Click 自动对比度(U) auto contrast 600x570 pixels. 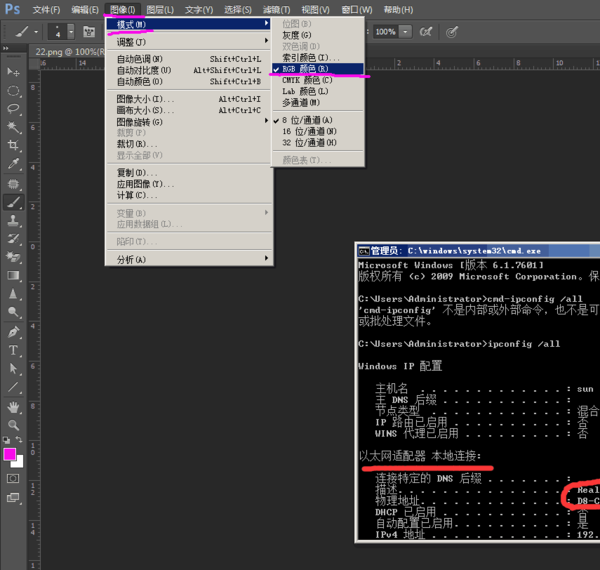pyautogui.click(x=189, y=70)
